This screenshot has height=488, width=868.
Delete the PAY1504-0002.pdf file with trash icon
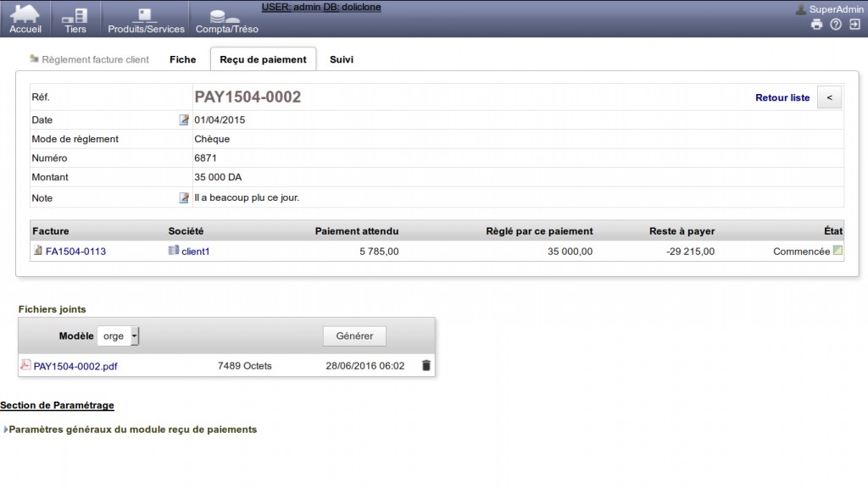click(x=426, y=366)
